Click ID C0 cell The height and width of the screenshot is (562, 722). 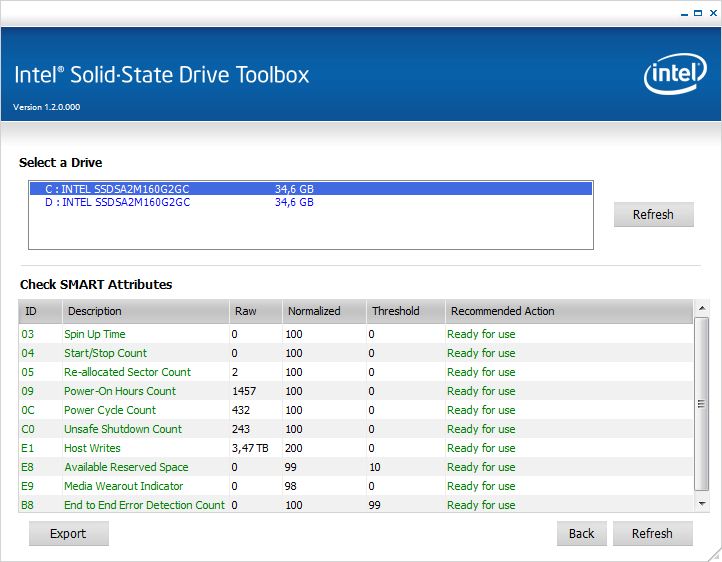[28, 429]
